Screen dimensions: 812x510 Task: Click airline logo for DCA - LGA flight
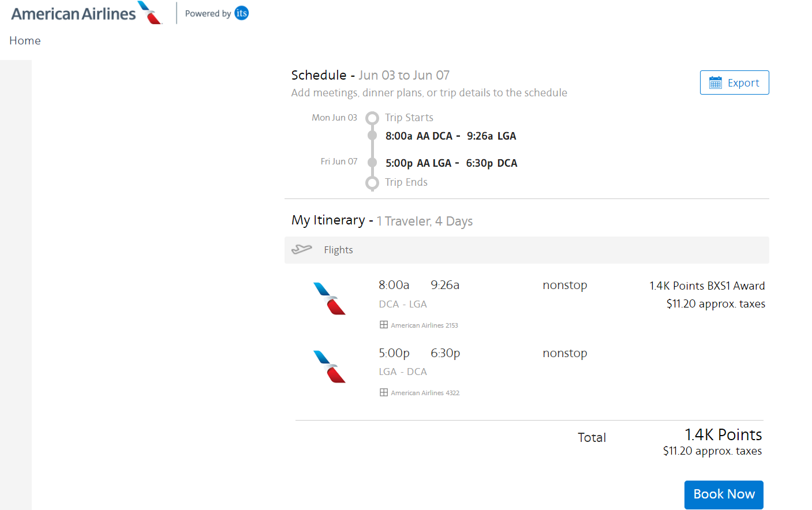coord(330,298)
